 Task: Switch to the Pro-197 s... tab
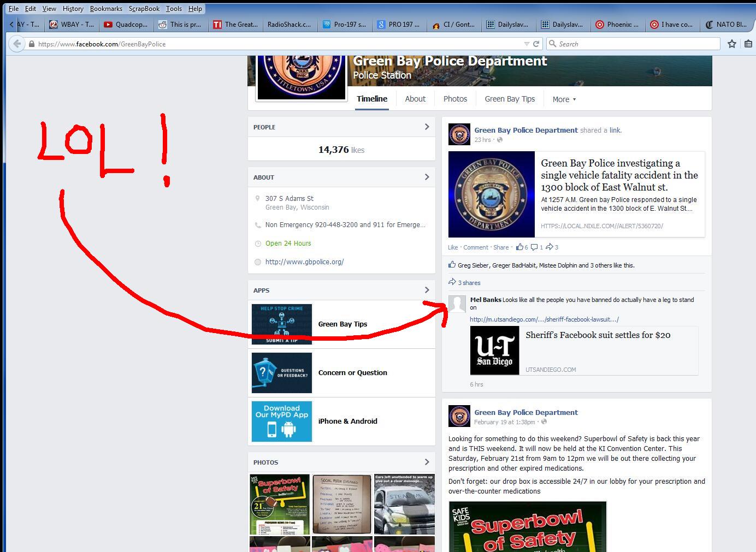pos(345,25)
